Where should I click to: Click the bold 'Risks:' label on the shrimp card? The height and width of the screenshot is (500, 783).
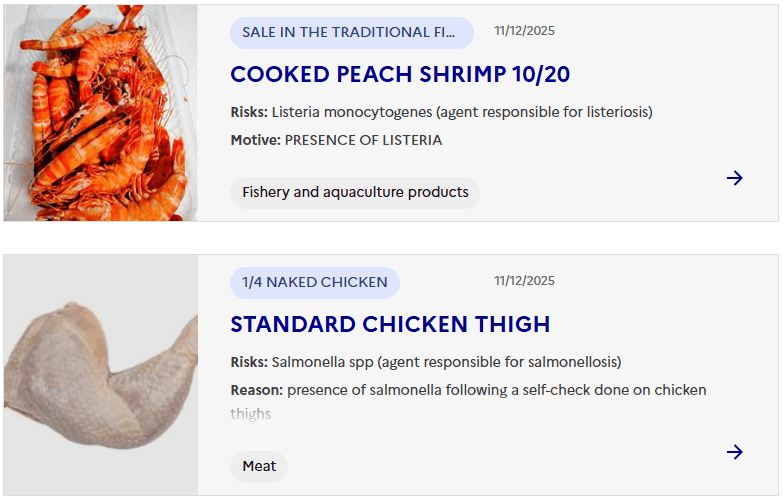tap(249, 112)
